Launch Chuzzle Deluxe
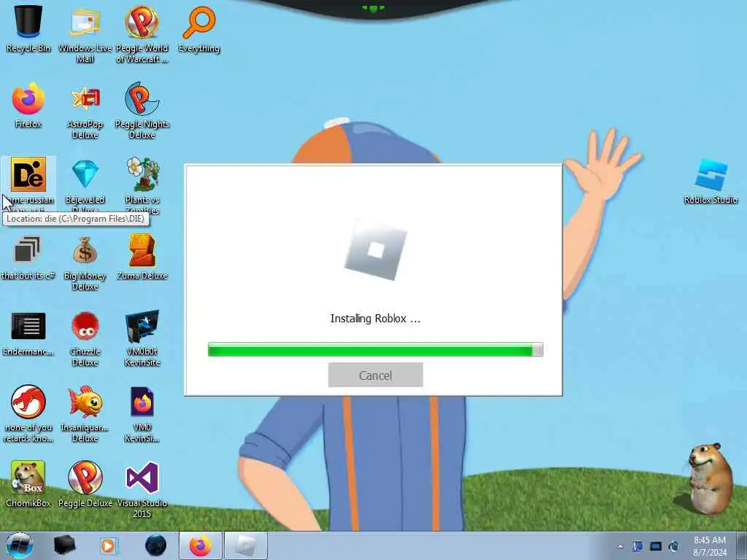This screenshot has height=560, width=747. point(85,338)
